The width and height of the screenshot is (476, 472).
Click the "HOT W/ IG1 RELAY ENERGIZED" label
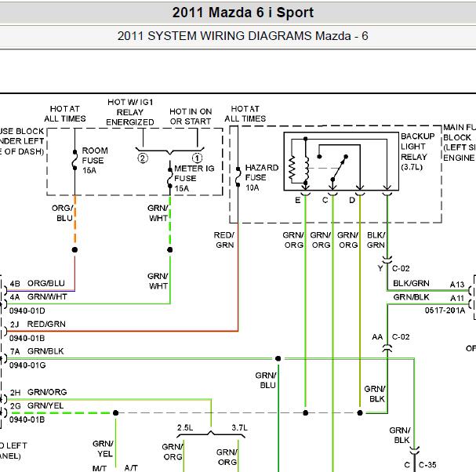point(130,112)
